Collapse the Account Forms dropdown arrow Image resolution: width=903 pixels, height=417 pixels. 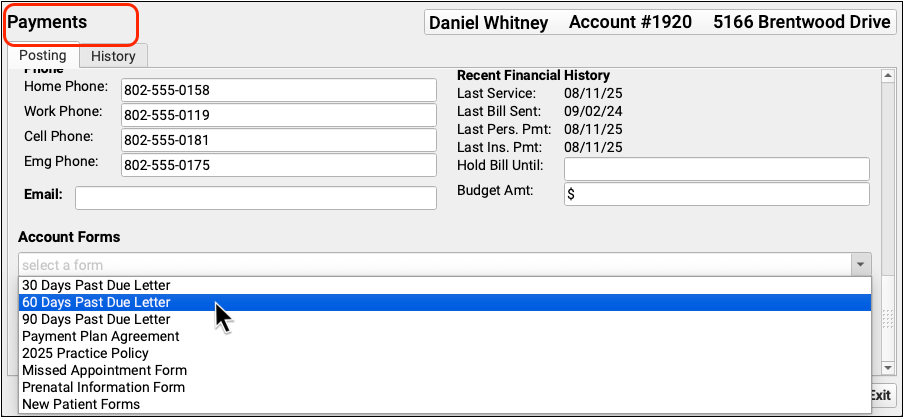tap(859, 265)
